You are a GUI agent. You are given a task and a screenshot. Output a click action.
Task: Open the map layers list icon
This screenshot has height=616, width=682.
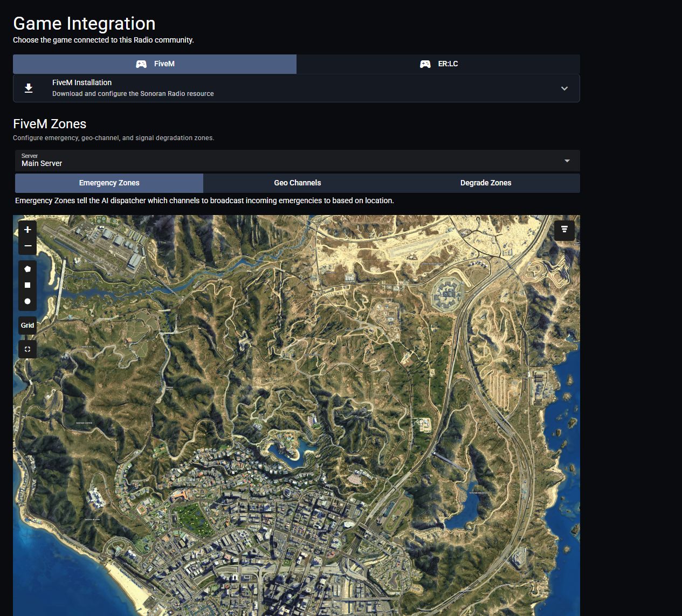[564, 230]
